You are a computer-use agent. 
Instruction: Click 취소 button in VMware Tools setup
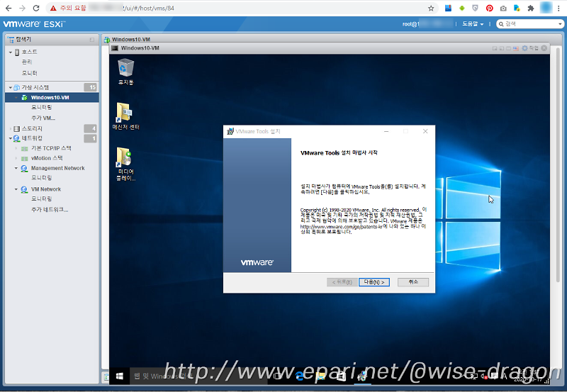413,282
